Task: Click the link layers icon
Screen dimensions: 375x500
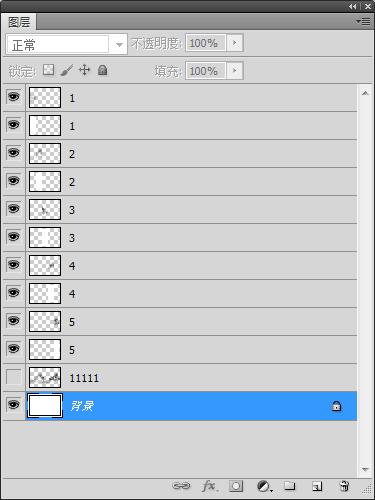Action: [x=181, y=486]
